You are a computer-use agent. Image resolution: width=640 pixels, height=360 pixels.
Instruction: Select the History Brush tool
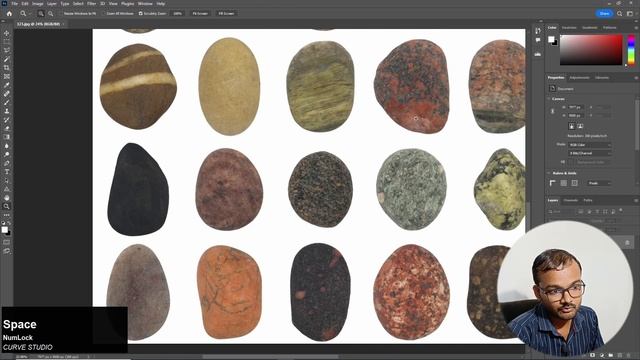(x=7, y=120)
